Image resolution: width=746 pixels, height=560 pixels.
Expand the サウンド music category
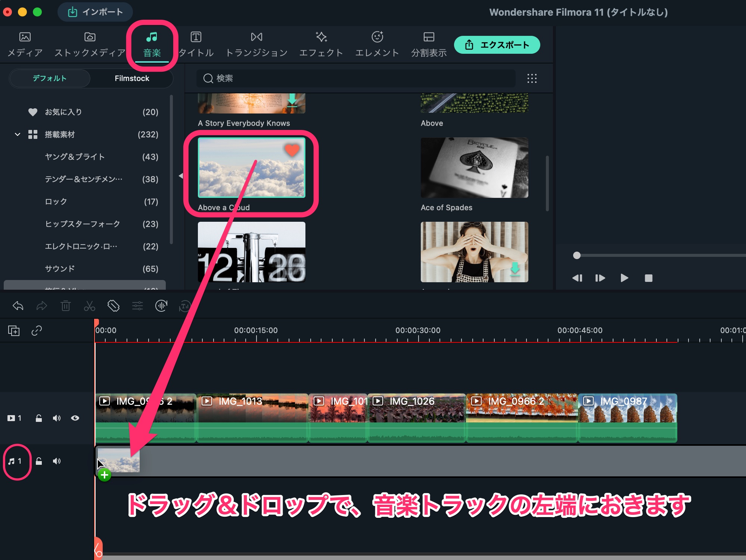(60, 268)
